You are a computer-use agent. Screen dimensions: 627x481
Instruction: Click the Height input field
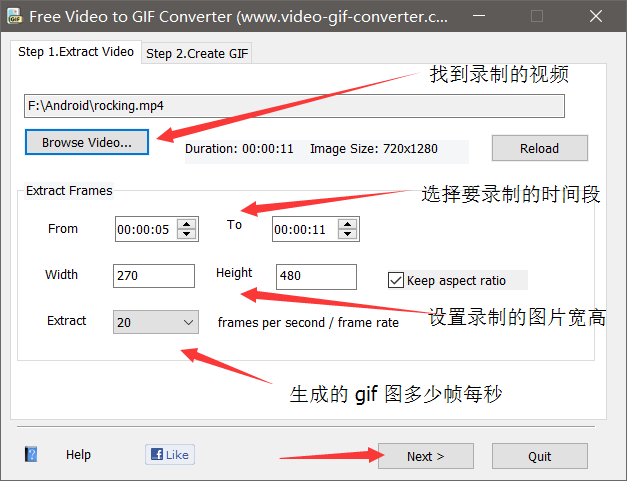[316, 277]
